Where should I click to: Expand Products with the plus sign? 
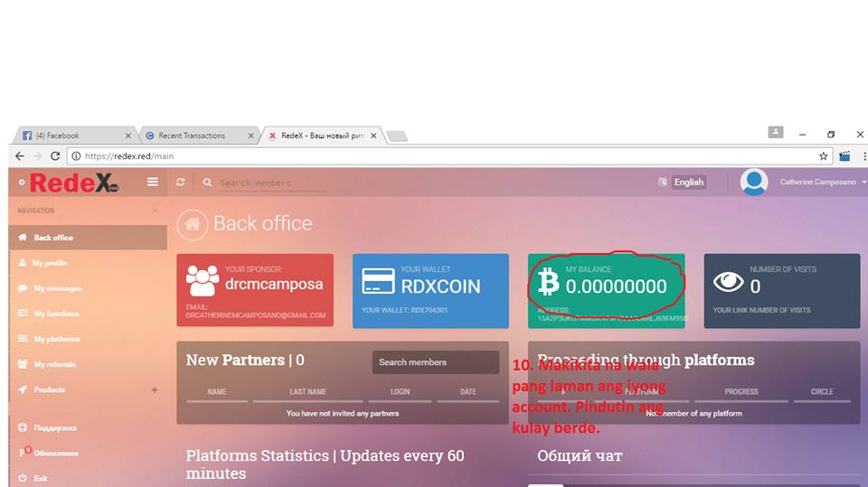pyautogui.click(x=155, y=390)
